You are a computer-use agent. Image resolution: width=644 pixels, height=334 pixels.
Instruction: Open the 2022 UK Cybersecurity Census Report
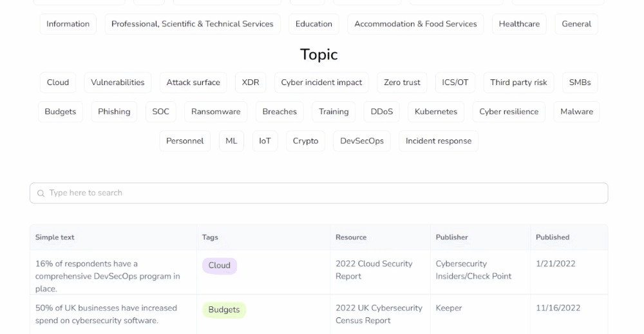tap(379, 314)
